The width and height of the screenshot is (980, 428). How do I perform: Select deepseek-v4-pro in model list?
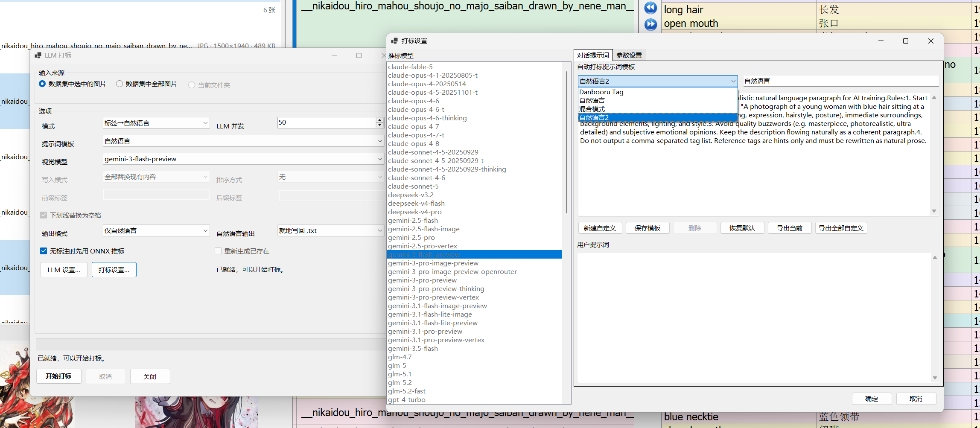point(474,212)
